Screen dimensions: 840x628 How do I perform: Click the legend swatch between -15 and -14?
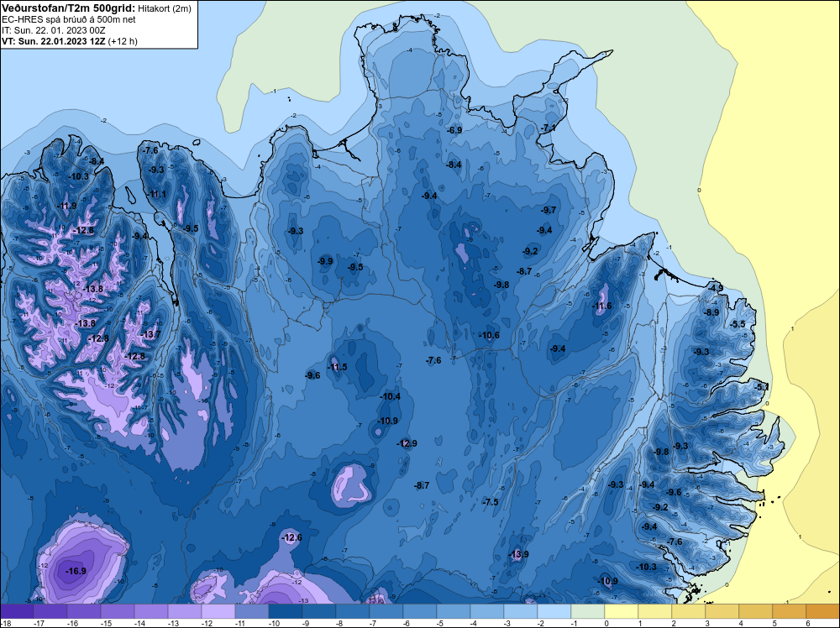point(118,611)
